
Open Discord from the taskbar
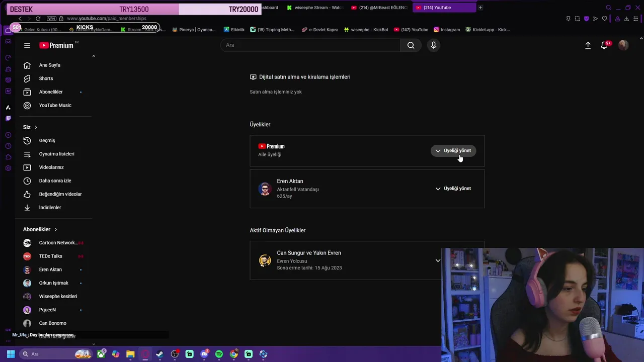(x=204, y=354)
